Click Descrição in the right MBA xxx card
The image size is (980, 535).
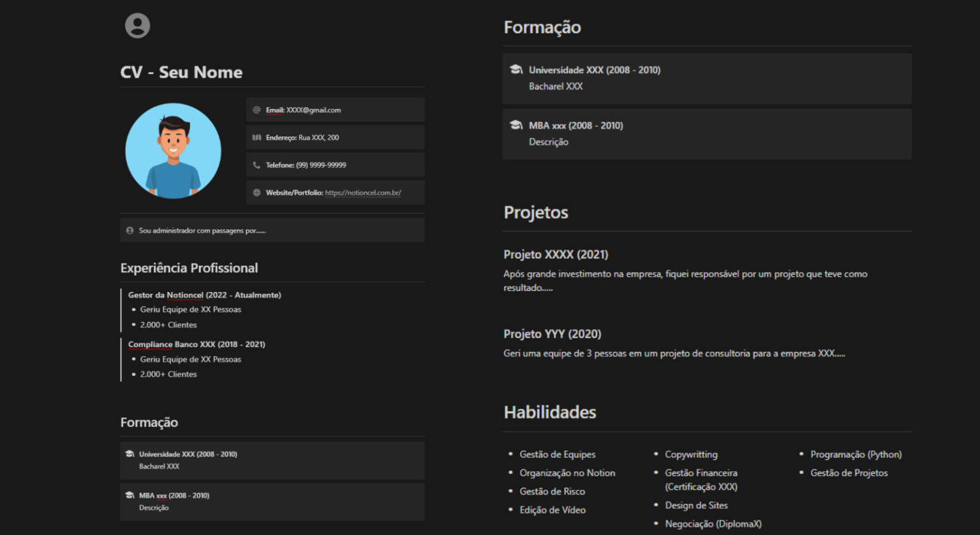549,142
